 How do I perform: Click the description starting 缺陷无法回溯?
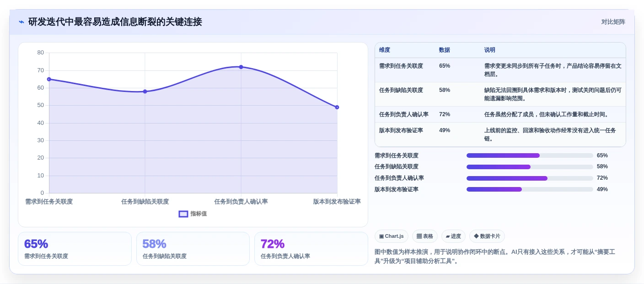click(x=553, y=94)
